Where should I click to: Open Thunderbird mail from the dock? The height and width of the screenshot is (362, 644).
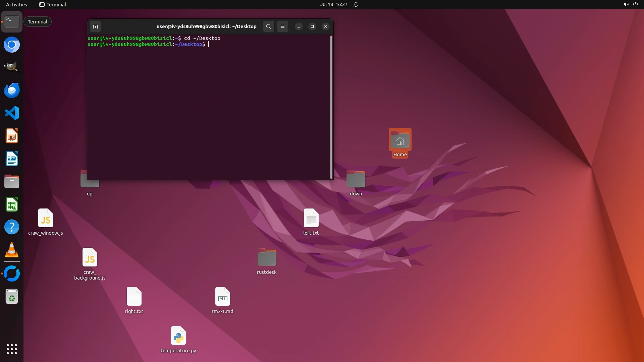12,90
